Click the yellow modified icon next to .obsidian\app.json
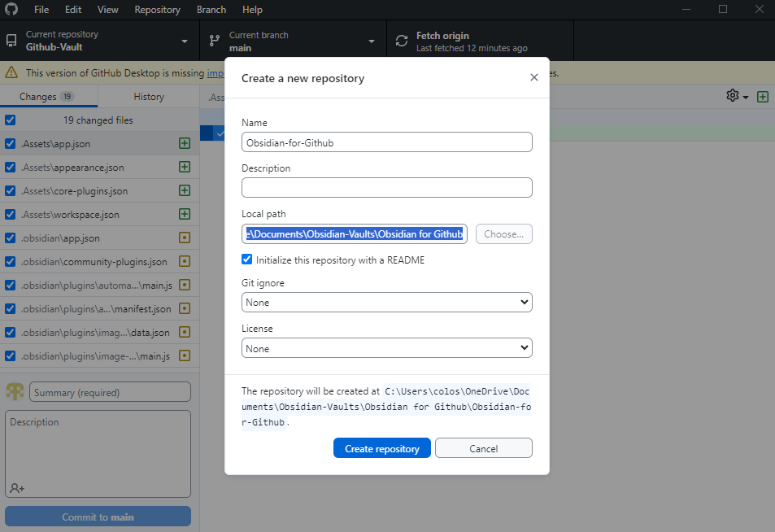The width and height of the screenshot is (775, 532). pos(185,238)
